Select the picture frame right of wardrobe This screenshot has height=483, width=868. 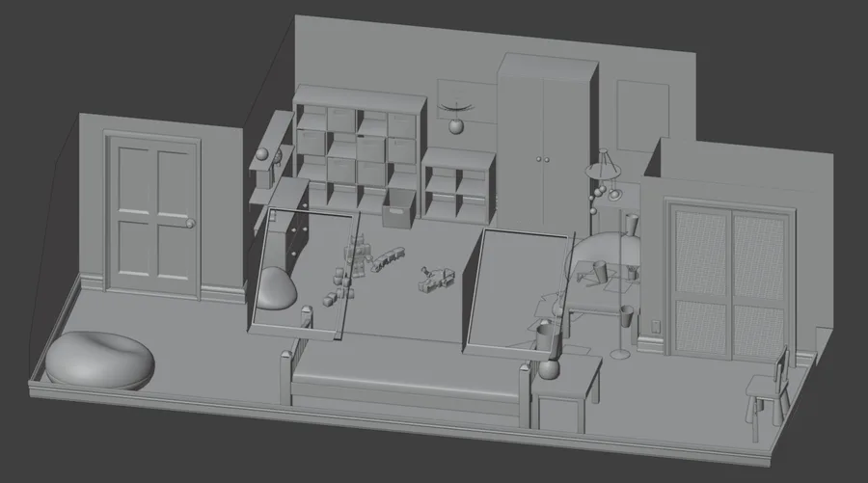(642, 117)
